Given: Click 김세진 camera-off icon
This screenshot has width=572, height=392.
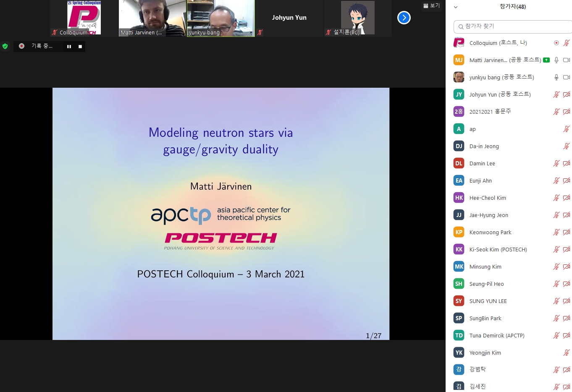Looking at the screenshot, I should coord(567,387).
